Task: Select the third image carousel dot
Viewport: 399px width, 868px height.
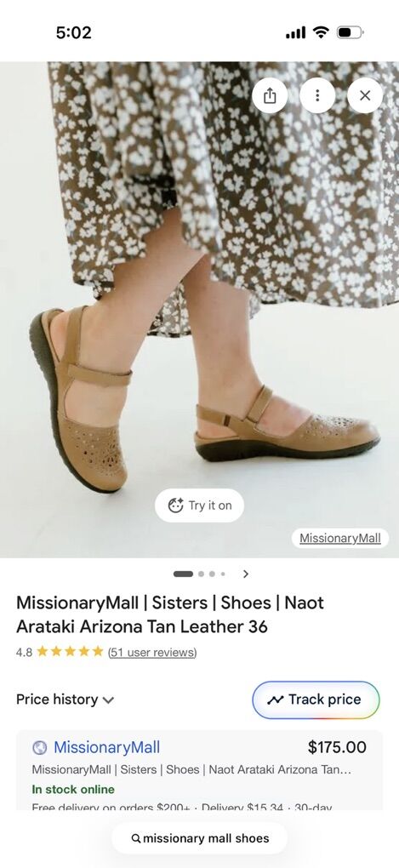Action: pos(212,574)
